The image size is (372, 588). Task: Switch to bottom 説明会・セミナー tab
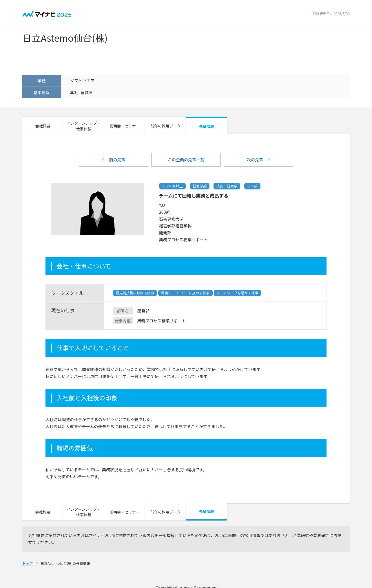[125, 512]
